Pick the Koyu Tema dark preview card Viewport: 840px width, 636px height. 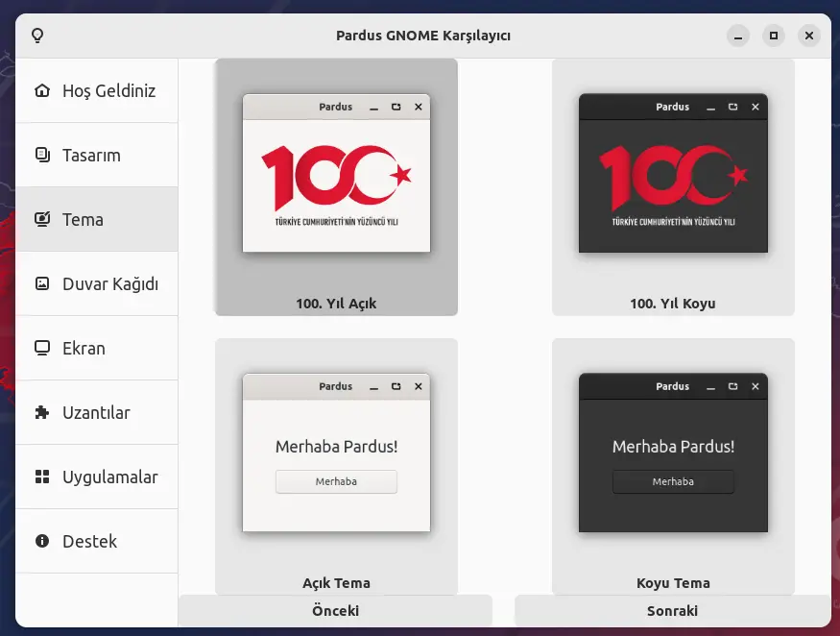673,467
